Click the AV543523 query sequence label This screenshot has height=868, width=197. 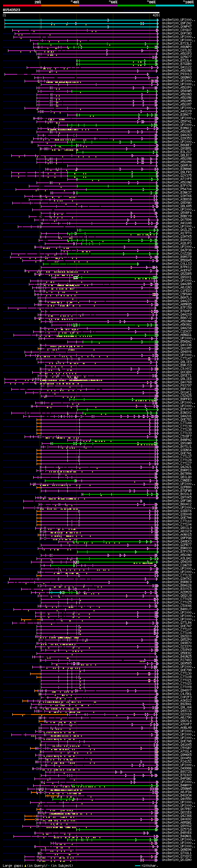[11, 10]
